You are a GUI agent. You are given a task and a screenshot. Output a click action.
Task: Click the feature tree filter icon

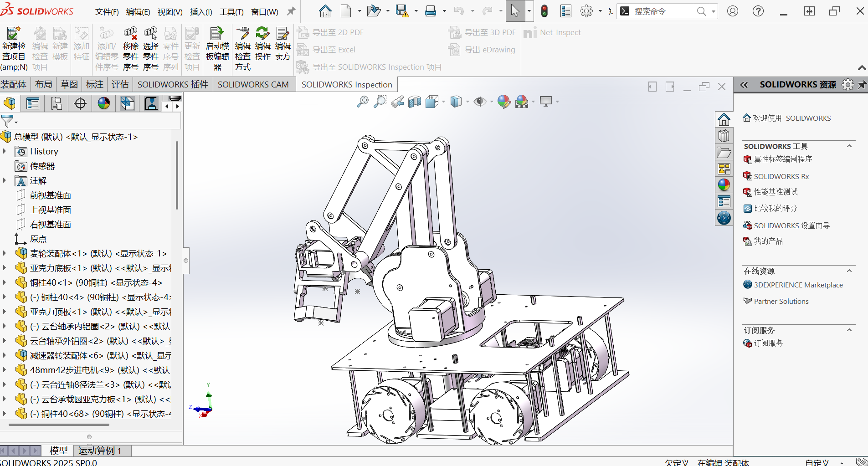coord(7,121)
